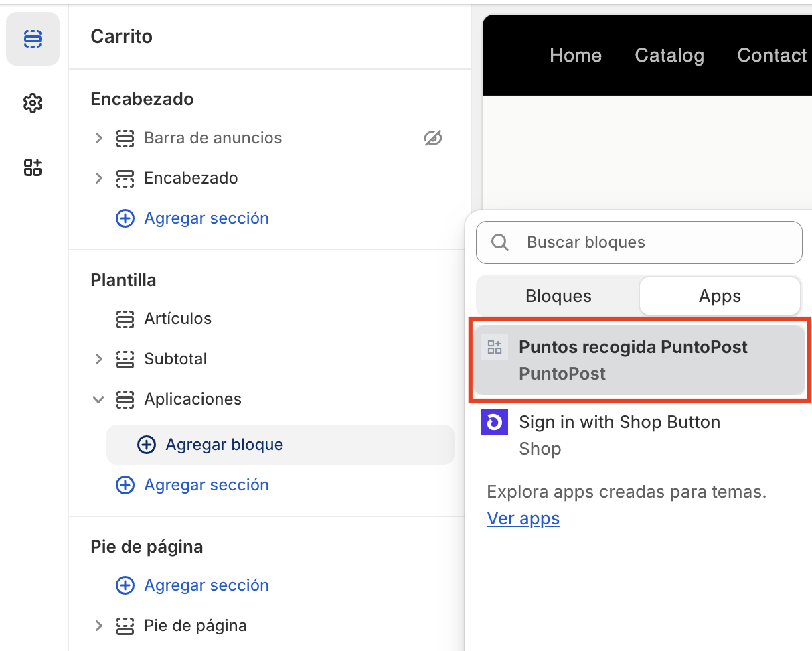Click the magnifier icon in Buscar bloques

(x=499, y=242)
